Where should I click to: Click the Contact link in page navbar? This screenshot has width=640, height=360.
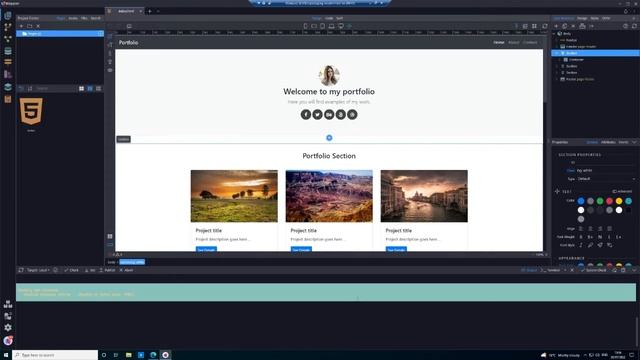coord(530,42)
